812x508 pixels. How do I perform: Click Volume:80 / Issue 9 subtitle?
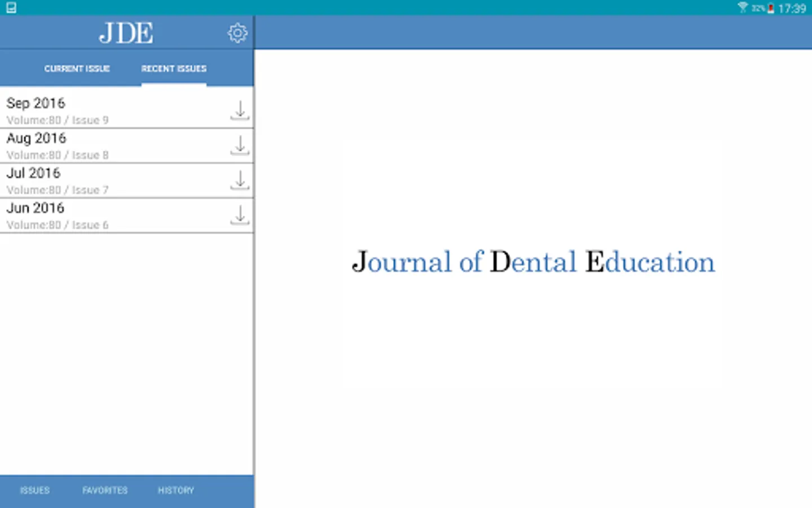click(58, 120)
